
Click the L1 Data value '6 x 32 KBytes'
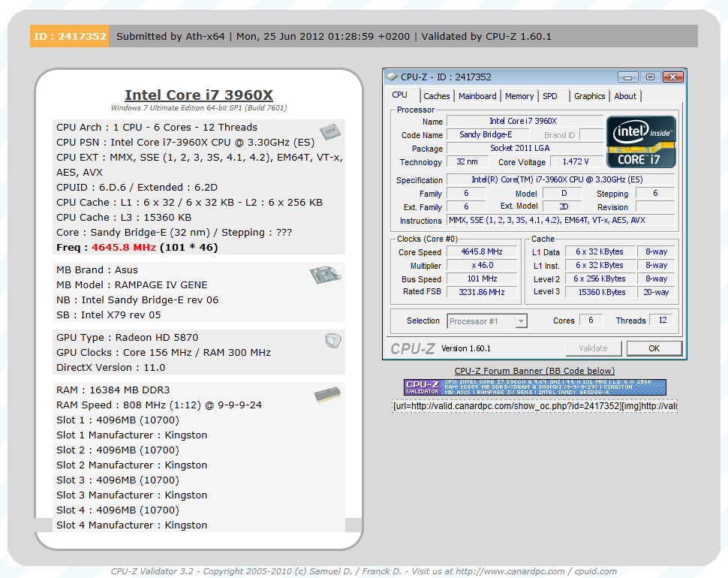600,251
